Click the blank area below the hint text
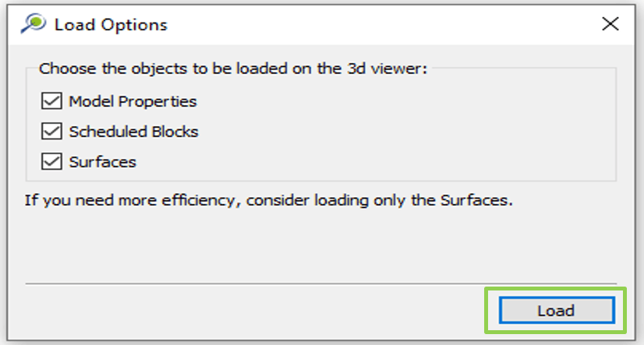 click(x=312, y=241)
